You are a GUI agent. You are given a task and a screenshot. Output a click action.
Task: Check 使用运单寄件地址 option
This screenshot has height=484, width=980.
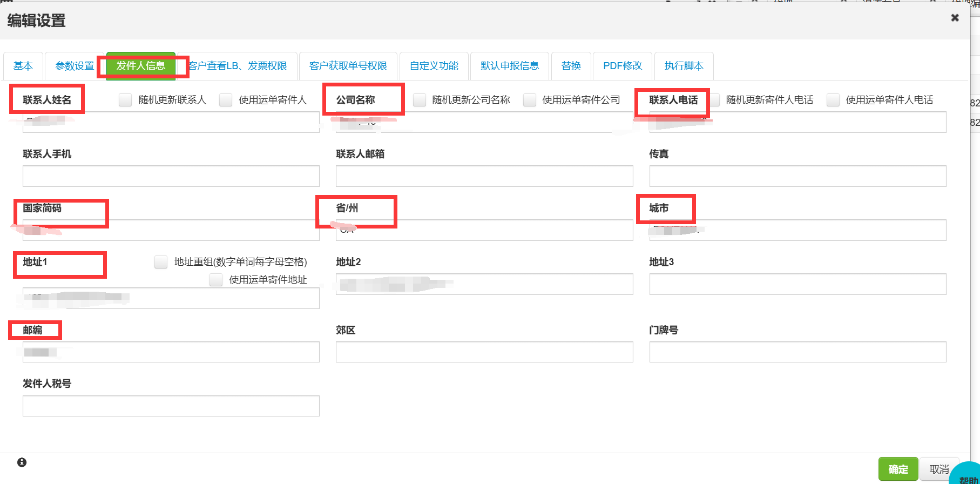pos(216,280)
